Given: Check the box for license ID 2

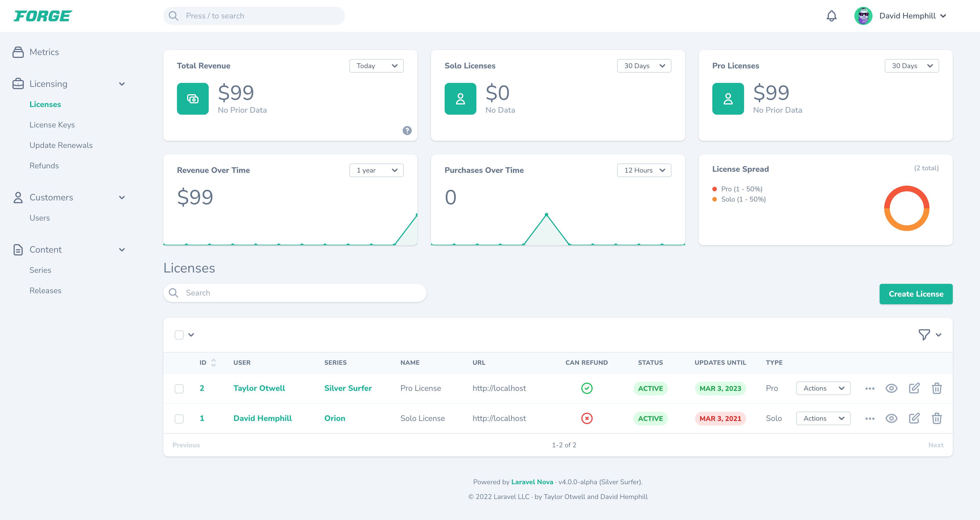Looking at the screenshot, I should point(179,389).
